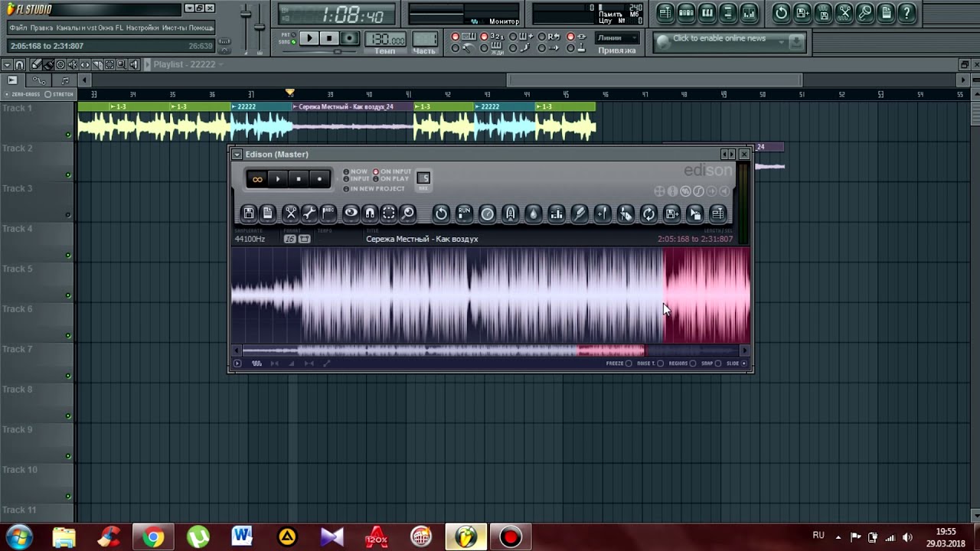This screenshot has height=551, width=980.
Task: Open the FL Studio mixer view icon
Action: [x=750, y=13]
